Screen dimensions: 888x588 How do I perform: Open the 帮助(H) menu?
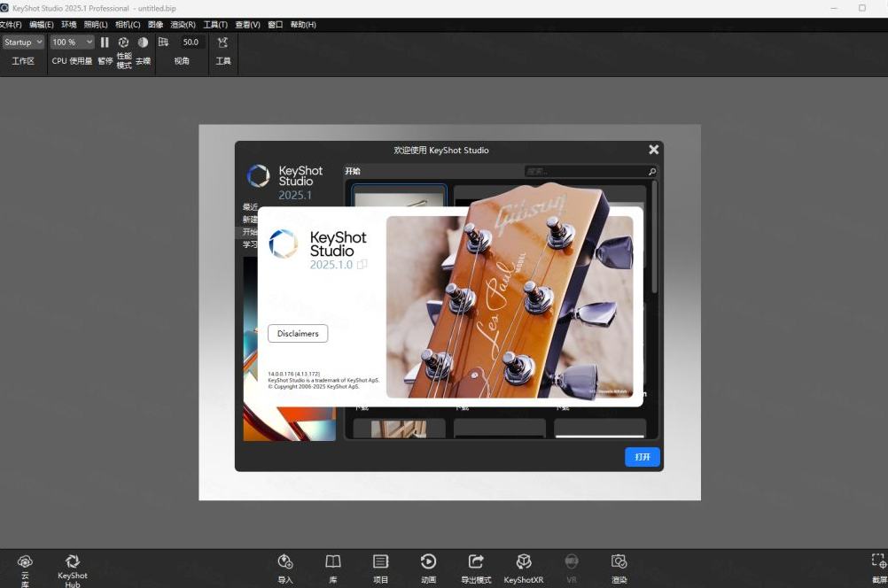[303, 25]
